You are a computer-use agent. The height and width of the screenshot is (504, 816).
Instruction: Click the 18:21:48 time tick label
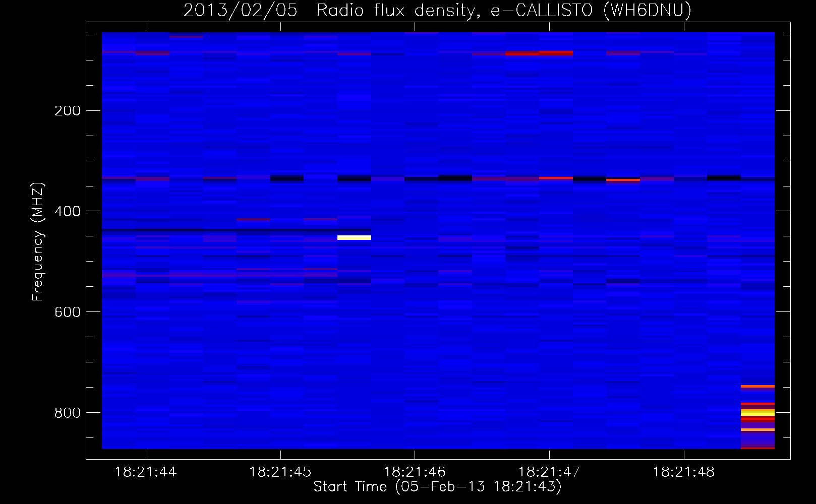click(684, 472)
